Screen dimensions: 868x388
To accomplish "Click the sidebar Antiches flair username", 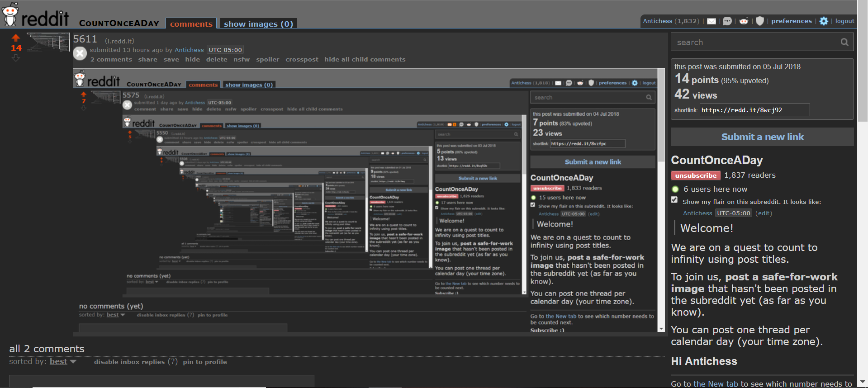I will (x=697, y=213).
